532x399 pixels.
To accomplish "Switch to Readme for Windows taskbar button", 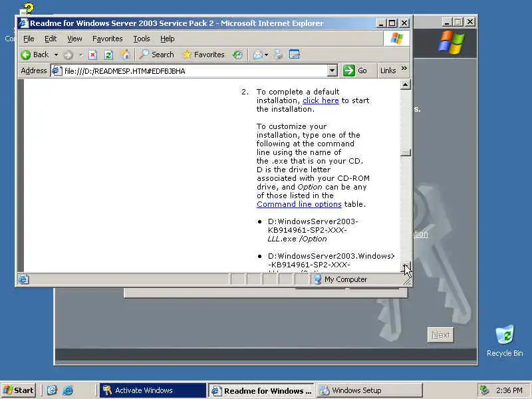I will pos(261,390).
